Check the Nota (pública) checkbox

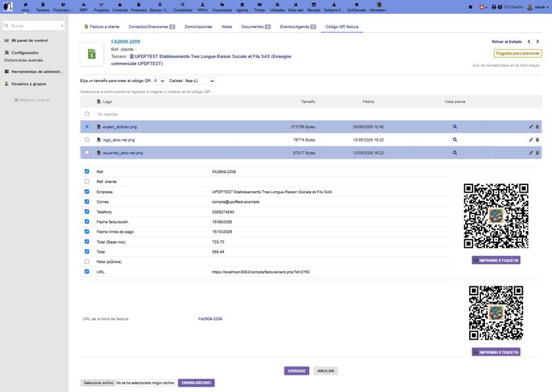(87, 262)
